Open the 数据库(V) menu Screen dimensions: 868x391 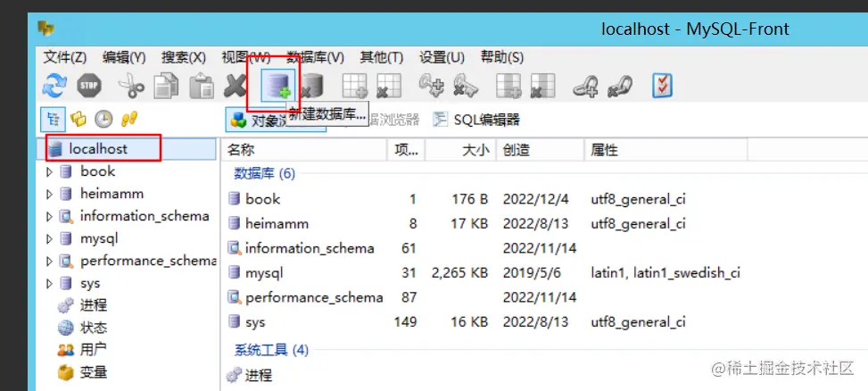click(x=315, y=57)
